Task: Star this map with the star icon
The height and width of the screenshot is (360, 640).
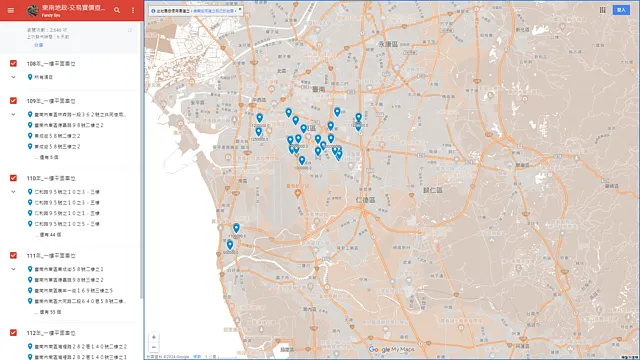Action: click(x=130, y=30)
